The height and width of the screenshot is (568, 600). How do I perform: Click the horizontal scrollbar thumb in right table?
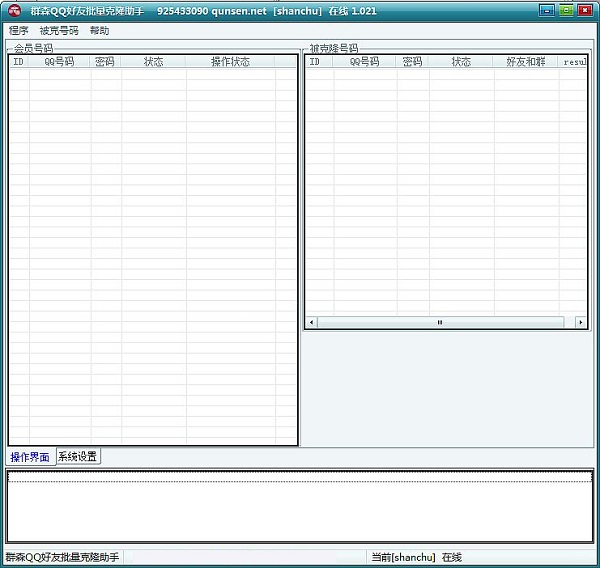[440, 323]
